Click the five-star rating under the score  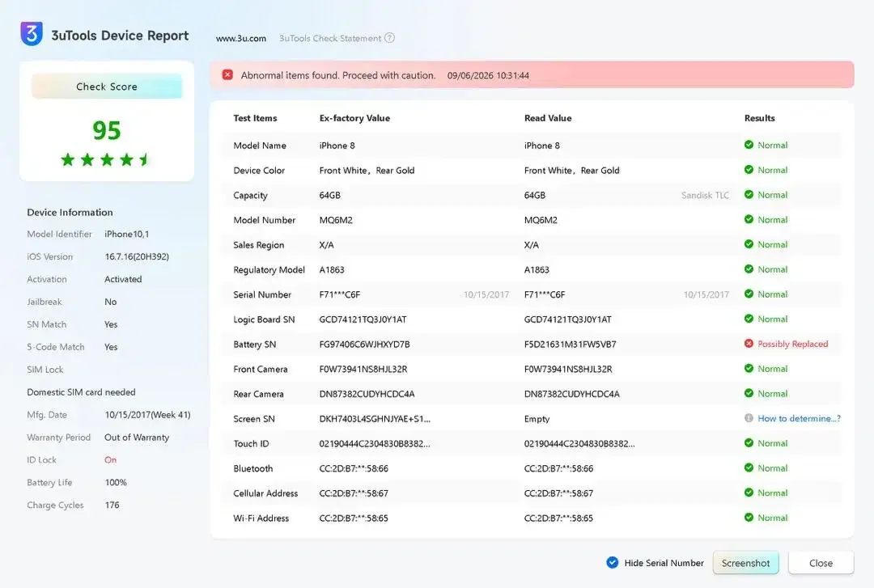(x=106, y=160)
